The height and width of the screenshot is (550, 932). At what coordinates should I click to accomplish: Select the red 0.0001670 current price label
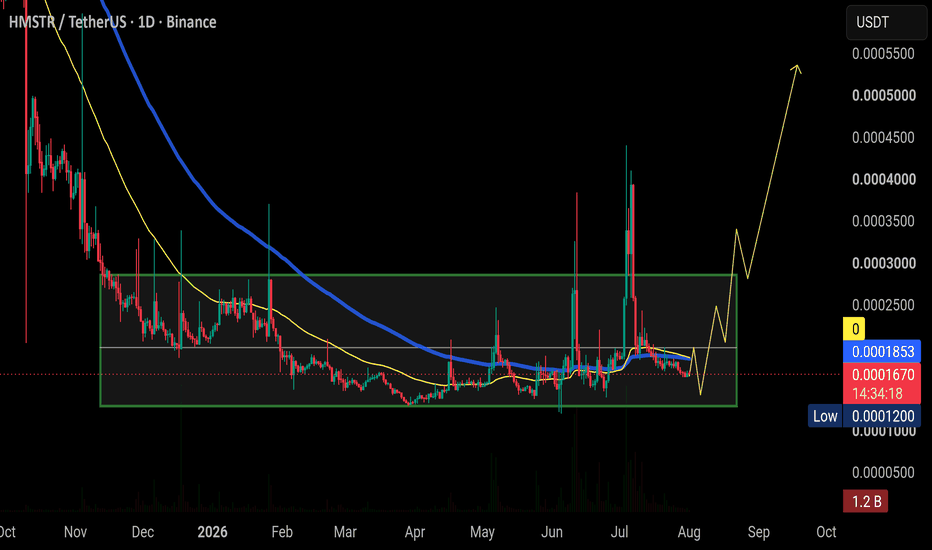[882, 375]
